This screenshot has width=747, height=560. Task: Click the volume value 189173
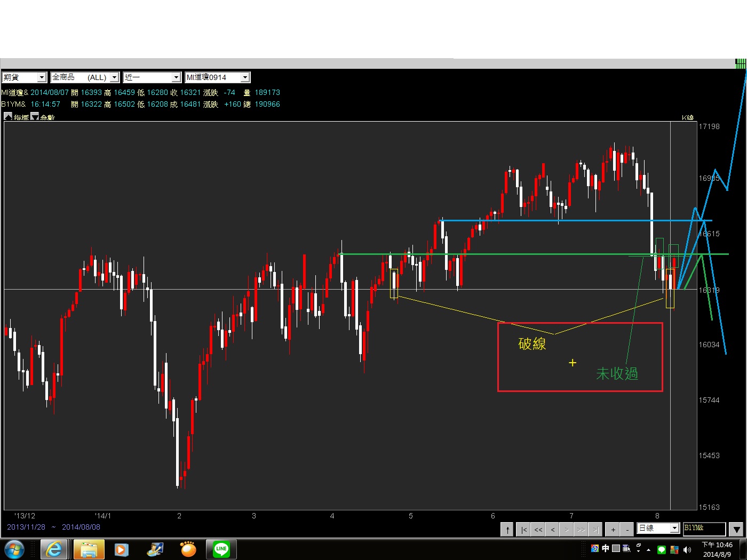(x=267, y=92)
